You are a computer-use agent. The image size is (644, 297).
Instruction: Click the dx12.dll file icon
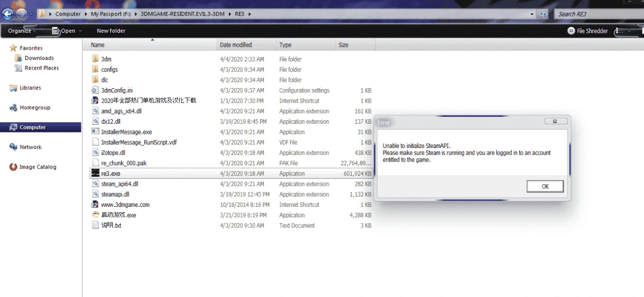tap(96, 121)
